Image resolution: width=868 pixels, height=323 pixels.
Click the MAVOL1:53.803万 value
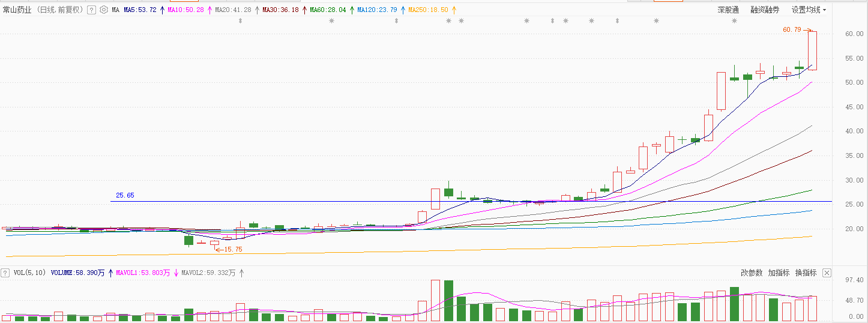coord(142,273)
